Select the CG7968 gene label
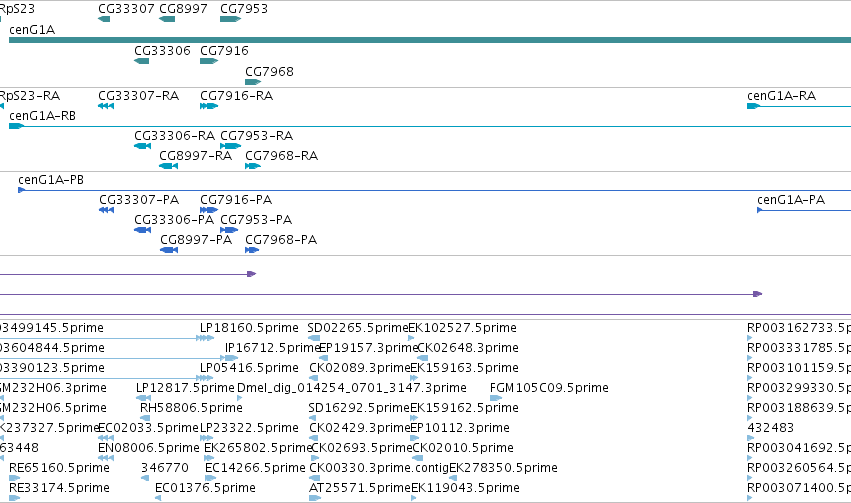This screenshot has height=503, width=851. [x=269, y=72]
